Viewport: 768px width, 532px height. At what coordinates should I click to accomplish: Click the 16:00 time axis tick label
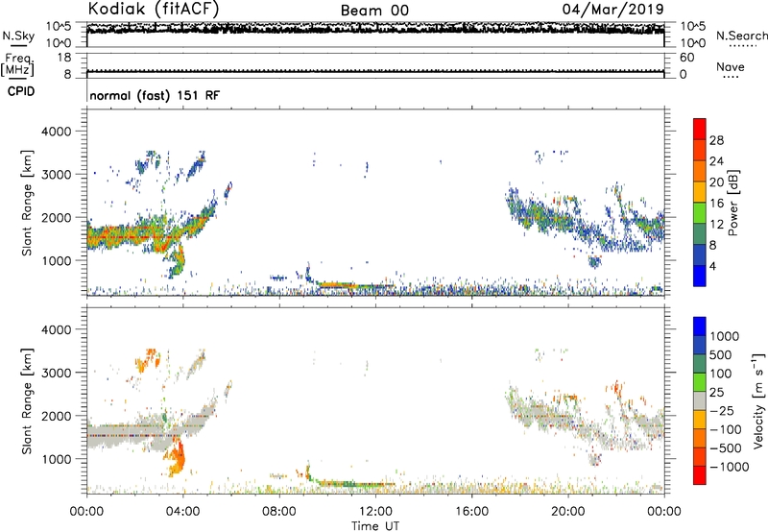(471, 512)
